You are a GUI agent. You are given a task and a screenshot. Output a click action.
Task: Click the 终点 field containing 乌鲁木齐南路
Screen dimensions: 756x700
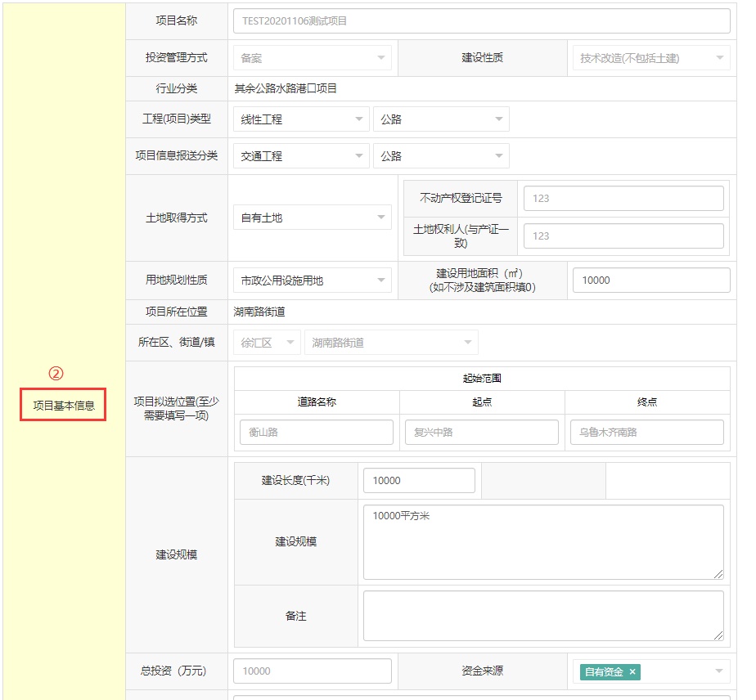tap(646, 432)
